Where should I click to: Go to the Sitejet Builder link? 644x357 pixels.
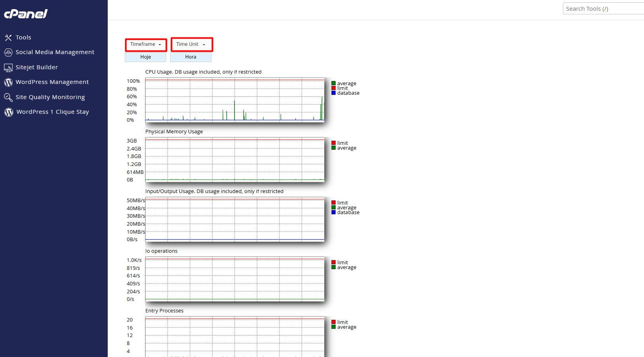[x=37, y=67]
